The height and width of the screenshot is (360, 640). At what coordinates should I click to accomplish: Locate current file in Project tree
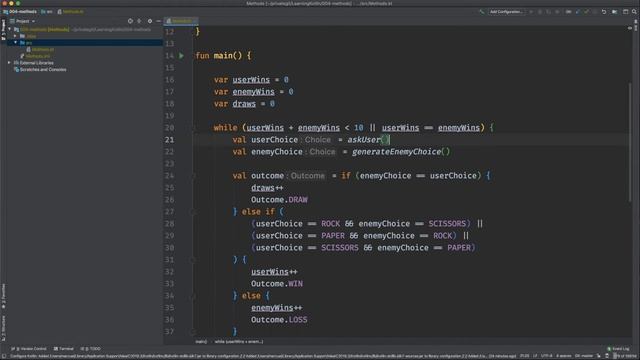pos(130,21)
